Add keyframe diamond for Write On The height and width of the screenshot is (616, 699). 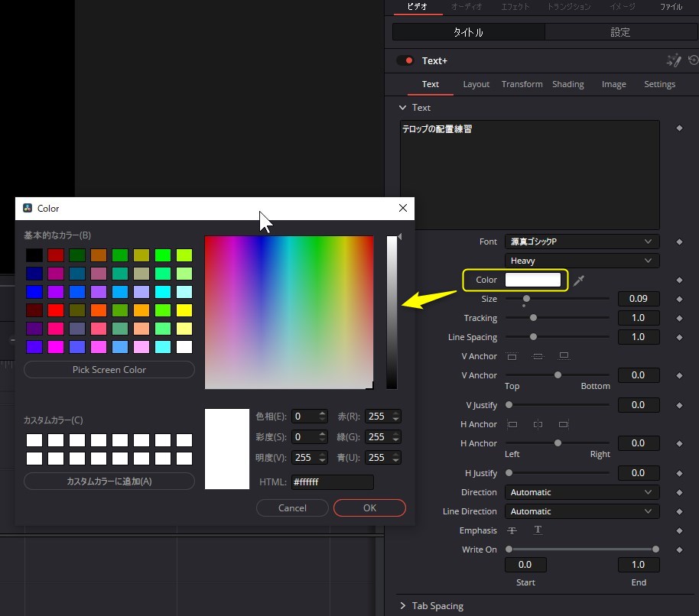point(679,550)
